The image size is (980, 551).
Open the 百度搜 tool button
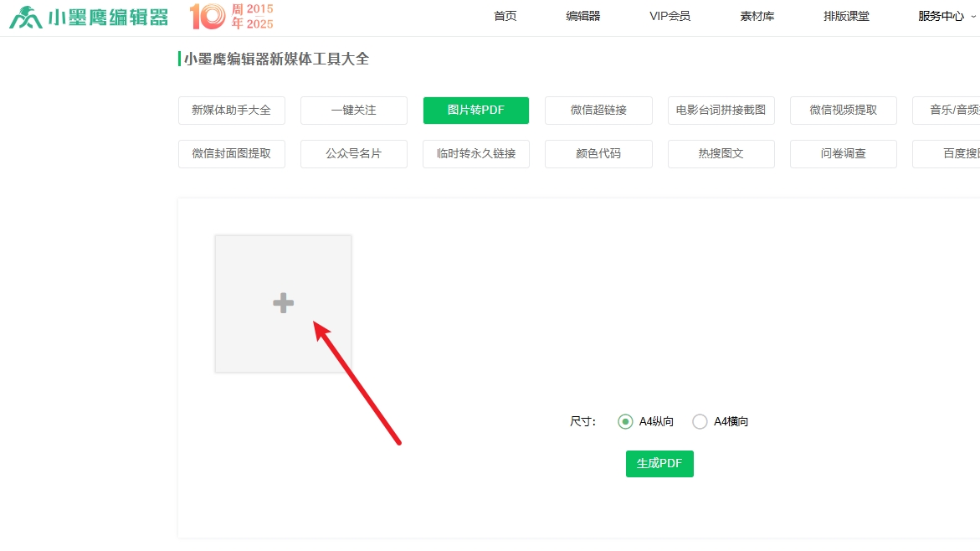coord(947,154)
